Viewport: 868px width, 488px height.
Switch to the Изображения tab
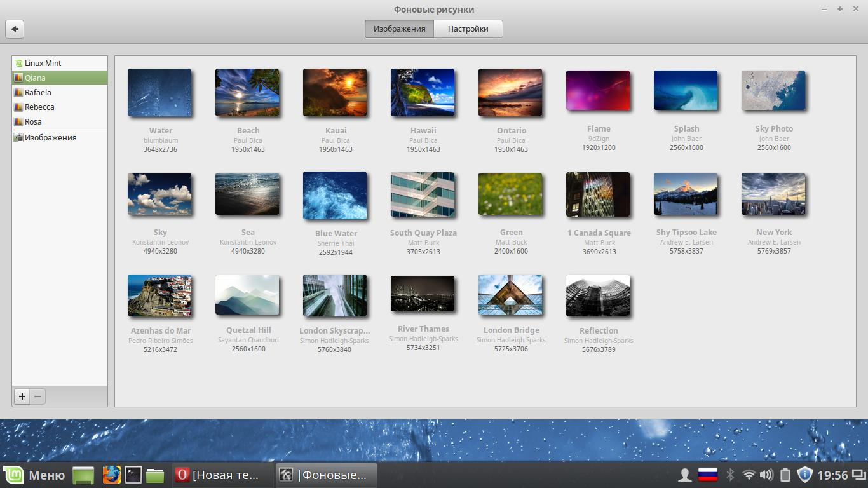tap(399, 29)
